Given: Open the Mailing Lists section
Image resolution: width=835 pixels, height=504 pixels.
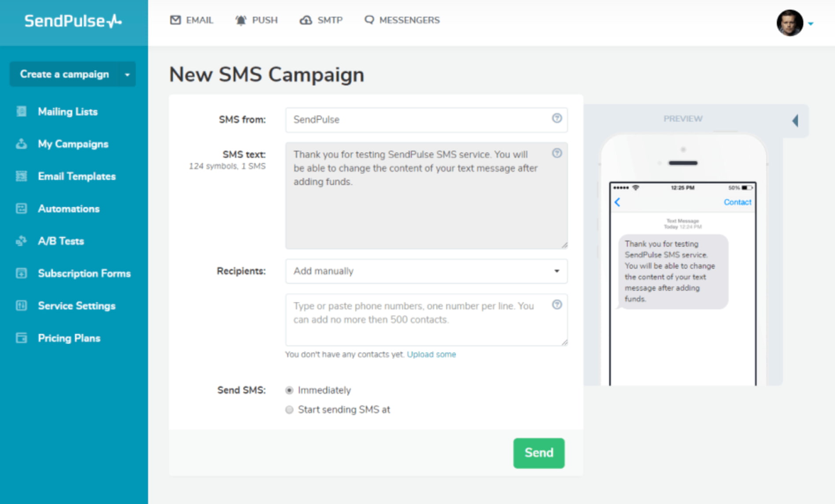Looking at the screenshot, I should click(67, 111).
